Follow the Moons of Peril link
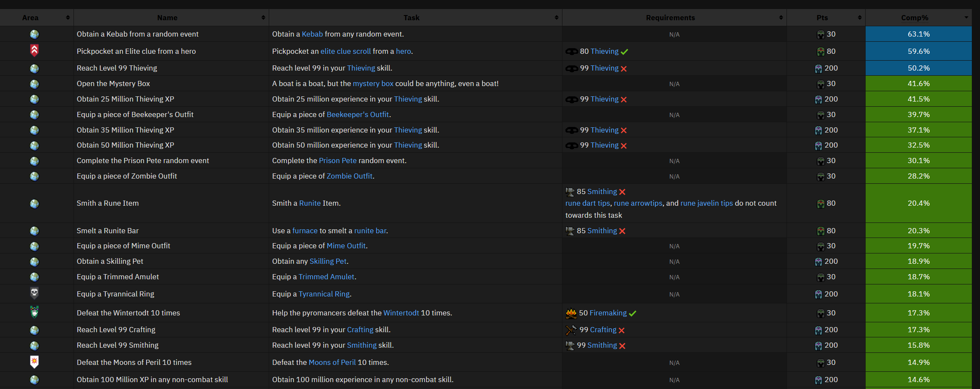Screen dimensions: 980x389 [332, 362]
